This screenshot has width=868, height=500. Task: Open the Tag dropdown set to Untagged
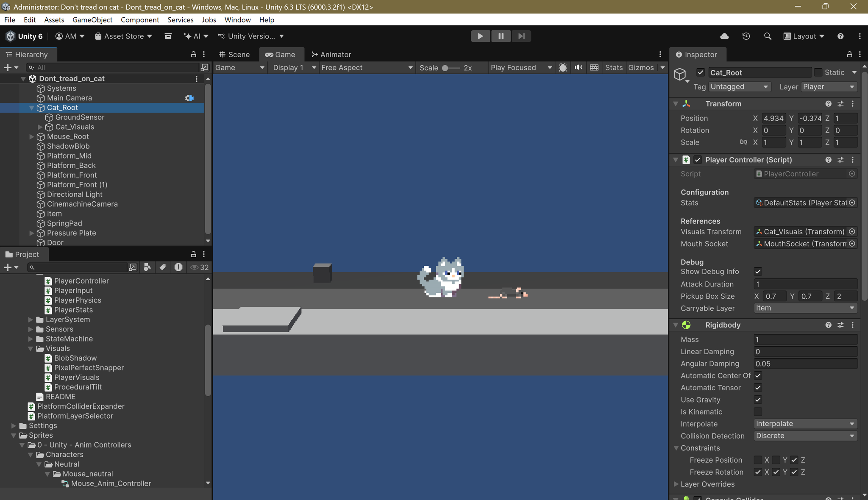(740, 87)
